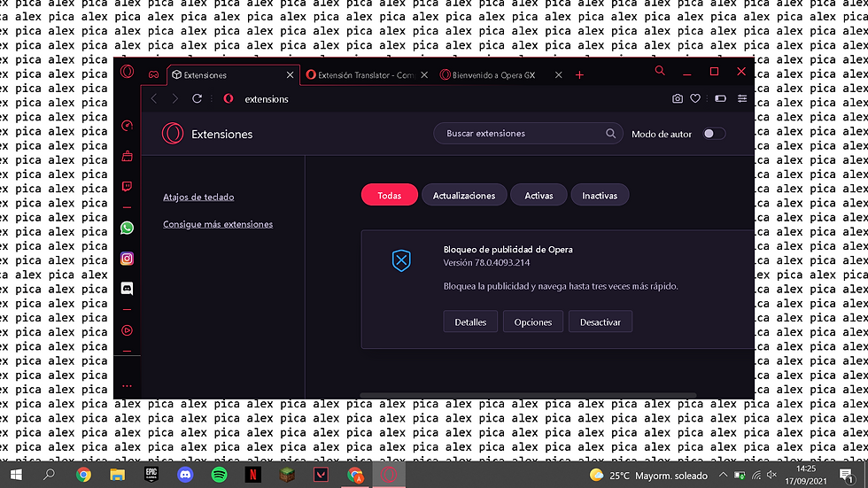Open Netflix from the taskbar
This screenshot has height=488, width=868.
click(253, 475)
